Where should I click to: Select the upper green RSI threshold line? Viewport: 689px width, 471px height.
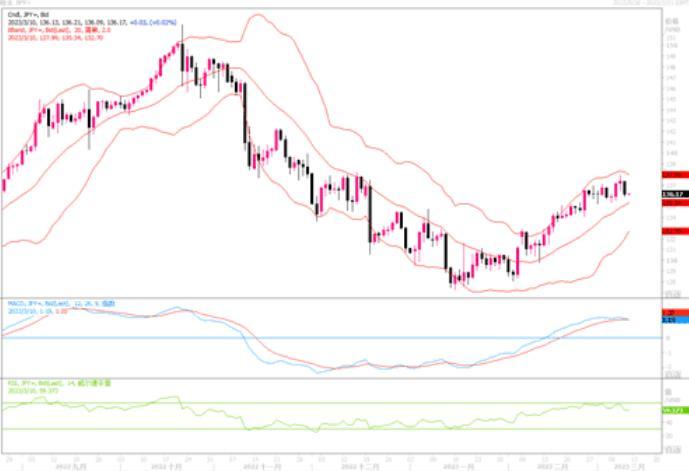[300, 403]
